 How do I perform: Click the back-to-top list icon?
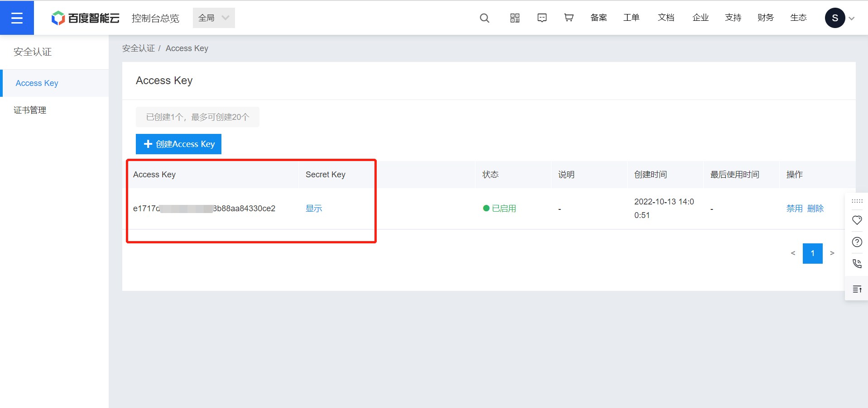[x=857, y=289]
